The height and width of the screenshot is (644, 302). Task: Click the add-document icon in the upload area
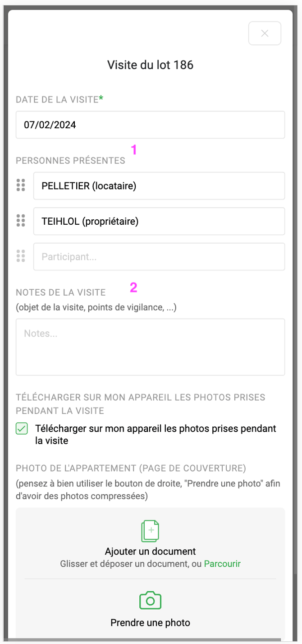(150, 531)
